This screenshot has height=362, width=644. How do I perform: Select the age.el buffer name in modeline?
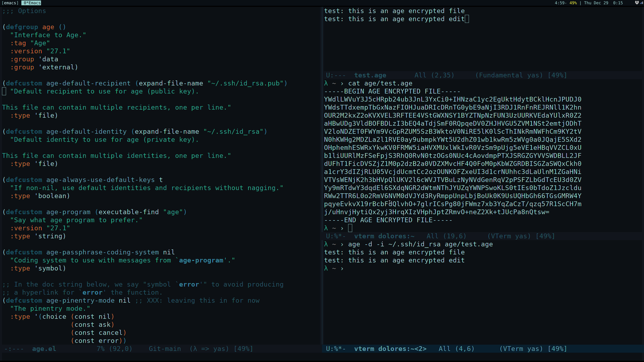click(x=44, y=349)
